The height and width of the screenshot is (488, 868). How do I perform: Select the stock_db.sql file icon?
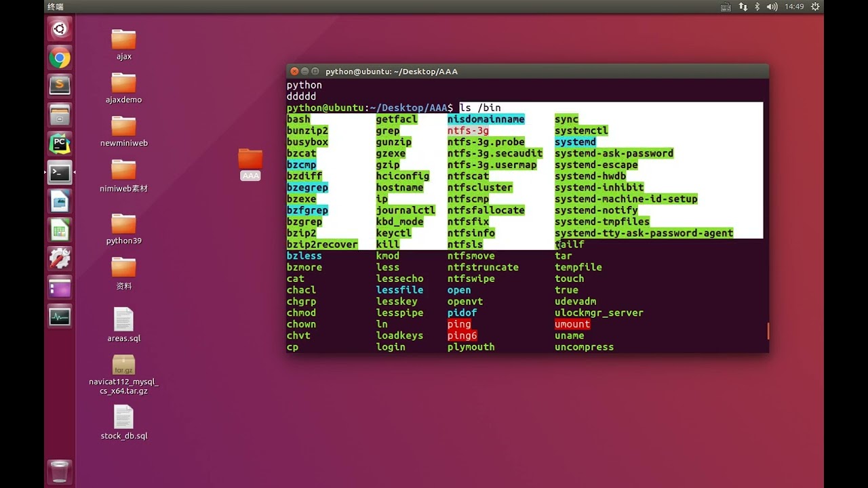(123, 423)
